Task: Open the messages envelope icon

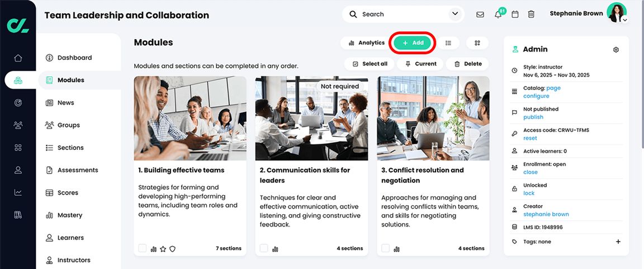Action: [480, 15]
